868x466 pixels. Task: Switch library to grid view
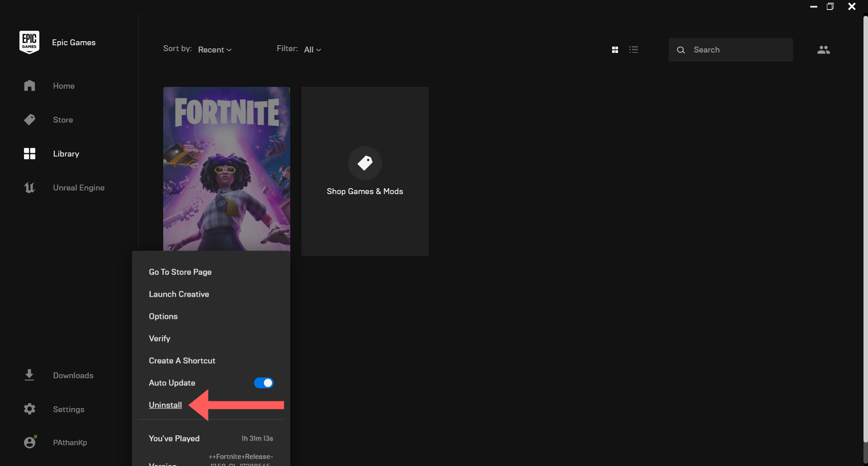(x=615, y=49)
